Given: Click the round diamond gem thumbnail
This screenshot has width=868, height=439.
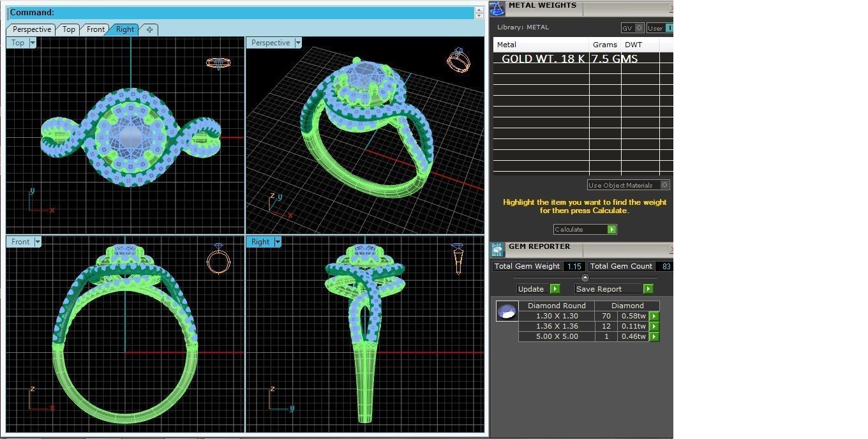Looking at the screenshot, I should click(507, 311).
